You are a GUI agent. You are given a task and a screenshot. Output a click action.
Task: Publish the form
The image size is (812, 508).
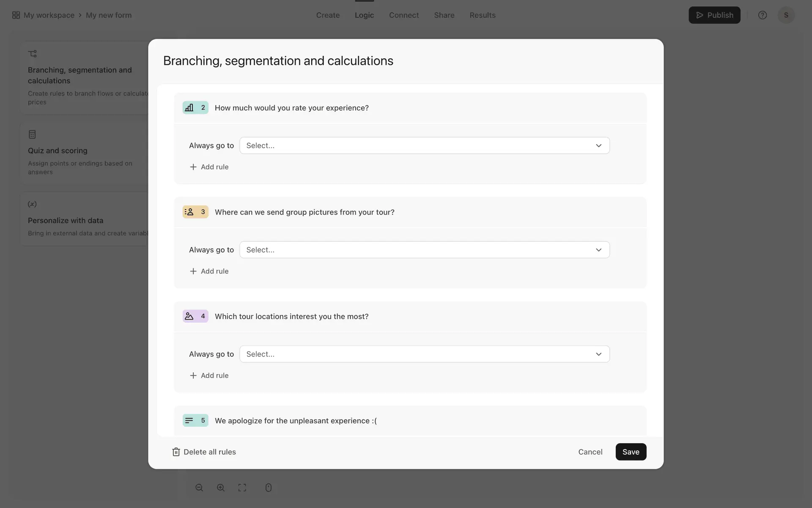coord(714,15)
